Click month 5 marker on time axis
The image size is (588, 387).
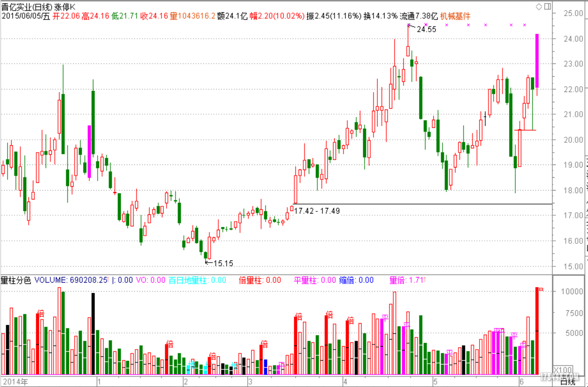tap(435, 381)
